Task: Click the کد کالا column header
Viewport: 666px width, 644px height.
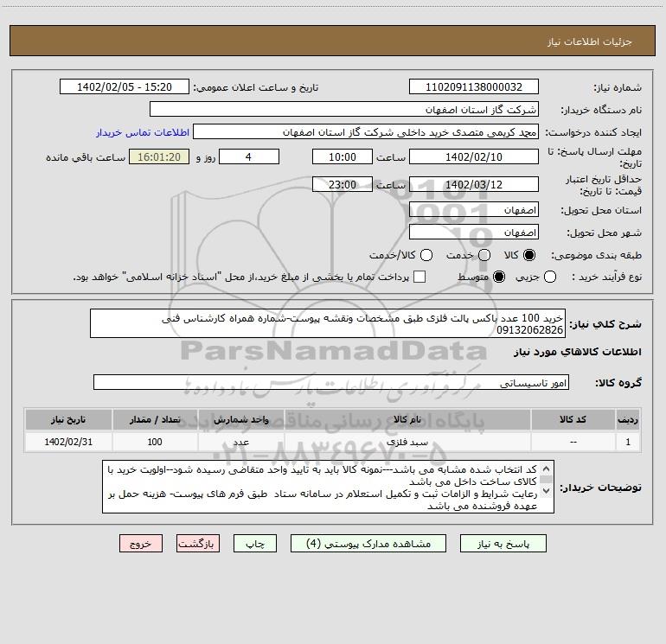Action: (573, 419)
